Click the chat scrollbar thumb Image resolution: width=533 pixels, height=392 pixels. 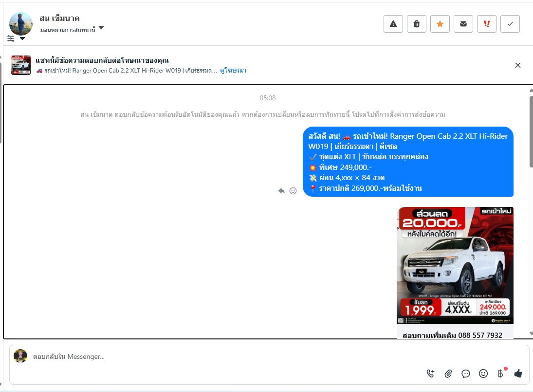tap(531, 131)
